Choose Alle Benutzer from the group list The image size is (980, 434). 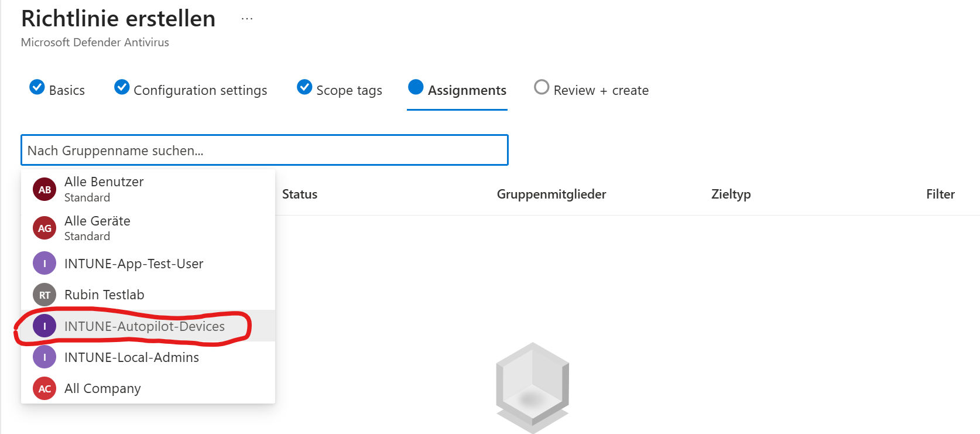tap(104, 182)
